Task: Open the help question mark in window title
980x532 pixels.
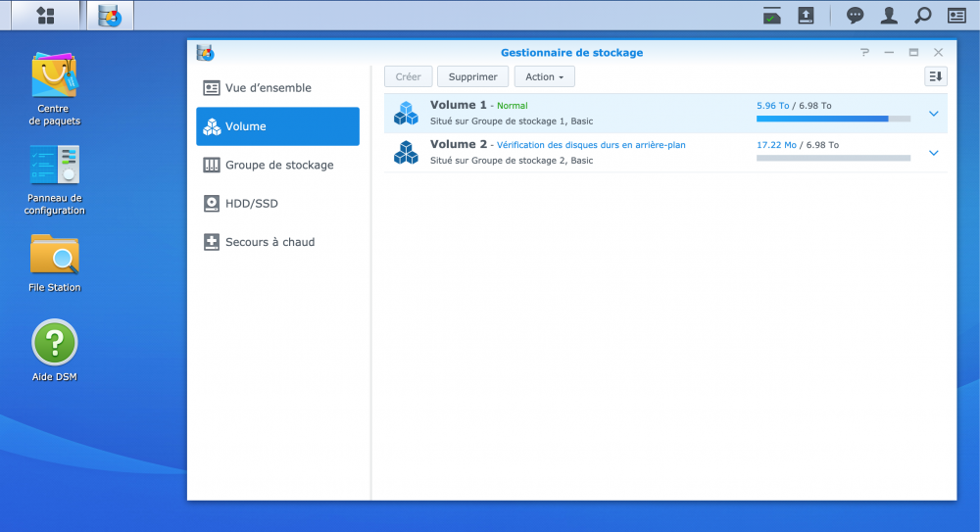Action: pos(864,53)
